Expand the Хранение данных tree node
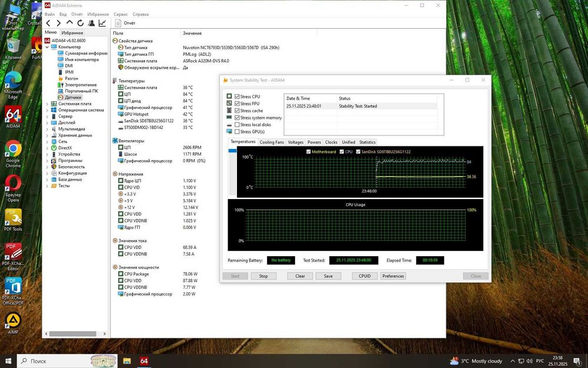Viewport: 588px width, 368px height. coord(47,135)
